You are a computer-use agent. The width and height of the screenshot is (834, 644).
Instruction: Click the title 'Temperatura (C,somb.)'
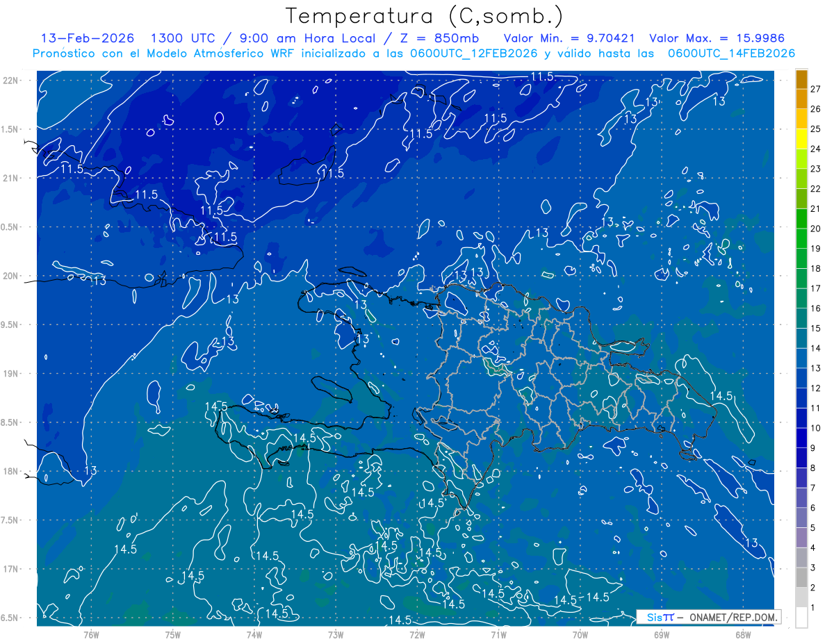pos(425,16)
